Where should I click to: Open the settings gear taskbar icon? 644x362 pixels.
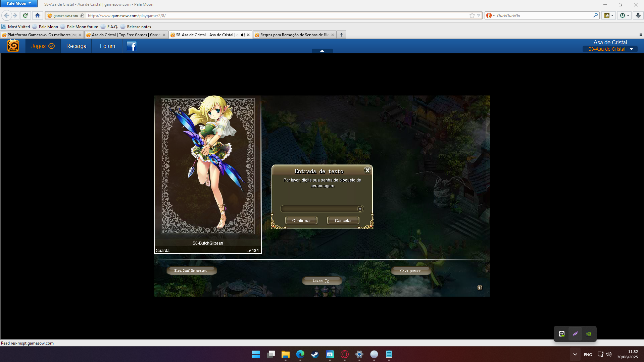tap(359, 354)
